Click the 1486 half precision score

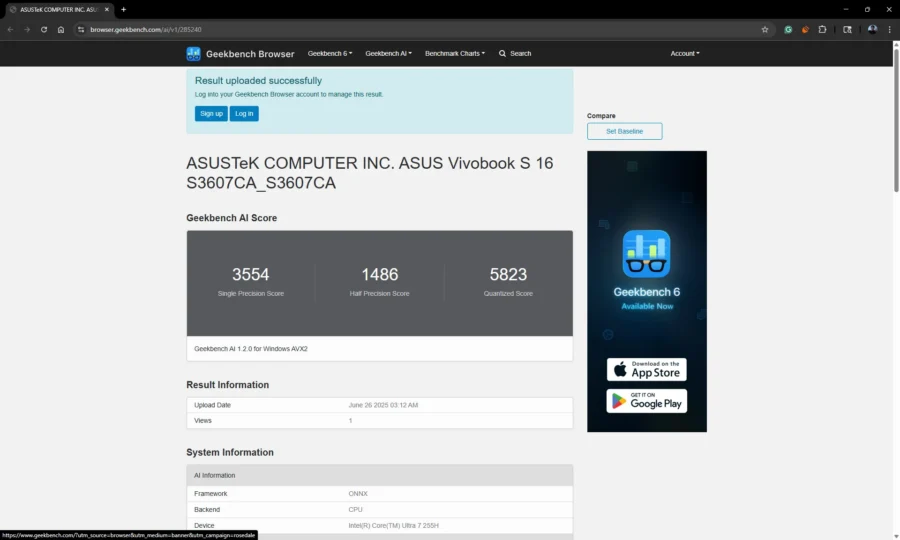coord(379,274)
